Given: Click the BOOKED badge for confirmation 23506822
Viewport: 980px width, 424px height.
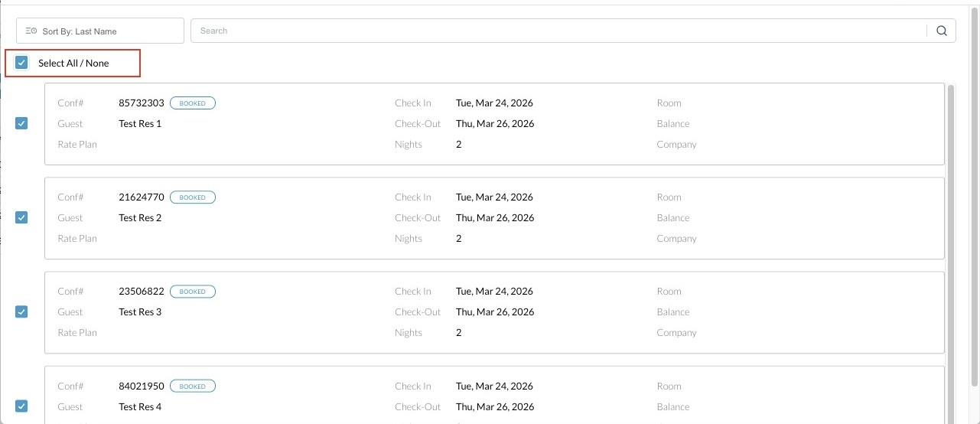Looking at the screenshot, I should point(193,292).
